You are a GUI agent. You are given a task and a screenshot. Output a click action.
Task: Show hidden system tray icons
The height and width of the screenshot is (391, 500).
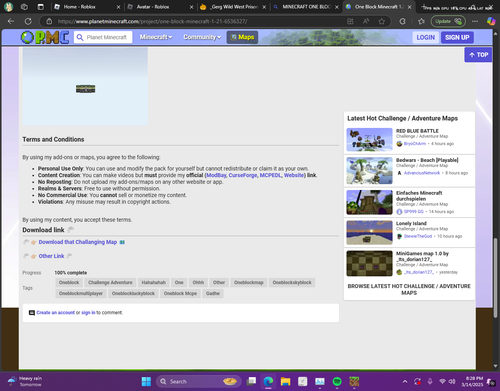point(405,381)
